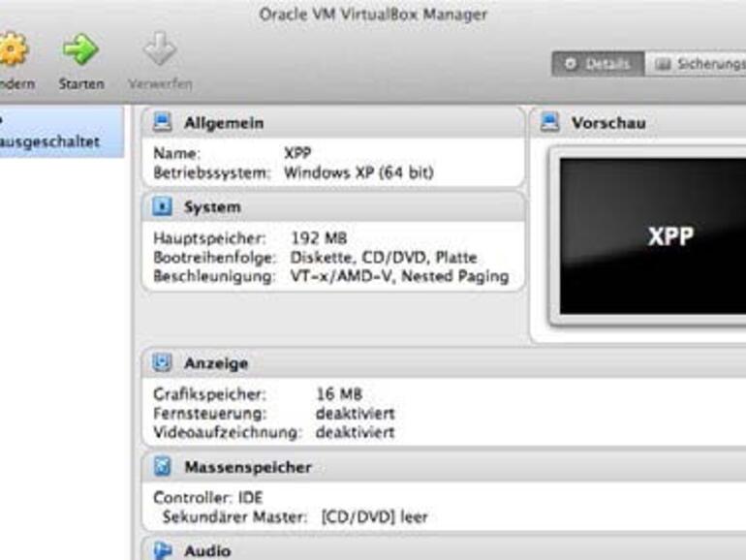Viewport: 746px width, 560px height.
Task: Click the Verwerfen down-arrow icon
Action: (160, 49)
